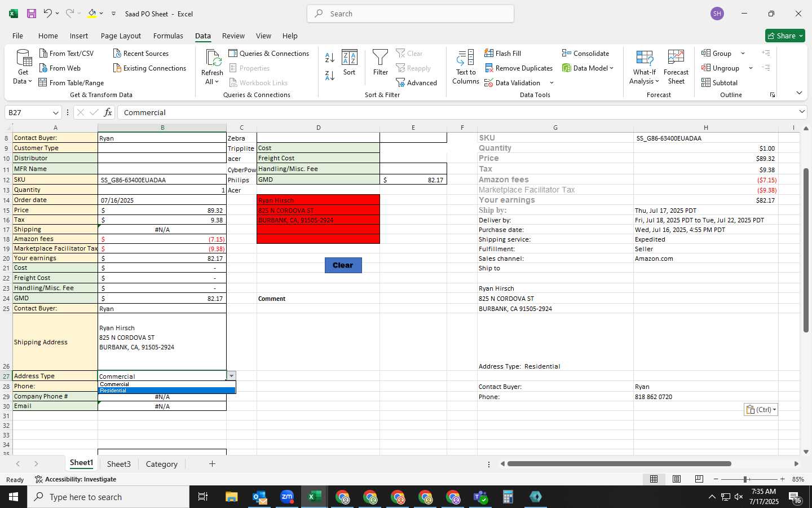This screenshot has width=812, height=508.
Task: Open Queries & Connections pane
Action: pyautogui.click(x=269, y=53)
